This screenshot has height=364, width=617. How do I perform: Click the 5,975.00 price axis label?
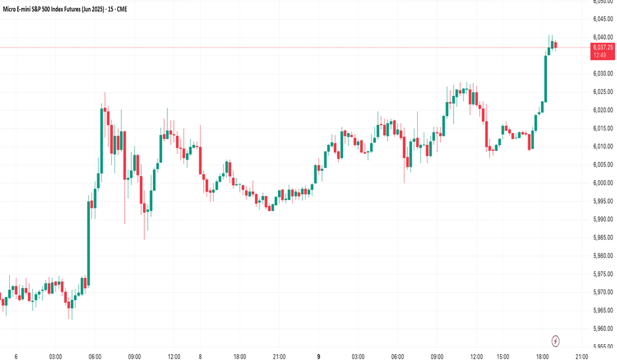point(603,274)
